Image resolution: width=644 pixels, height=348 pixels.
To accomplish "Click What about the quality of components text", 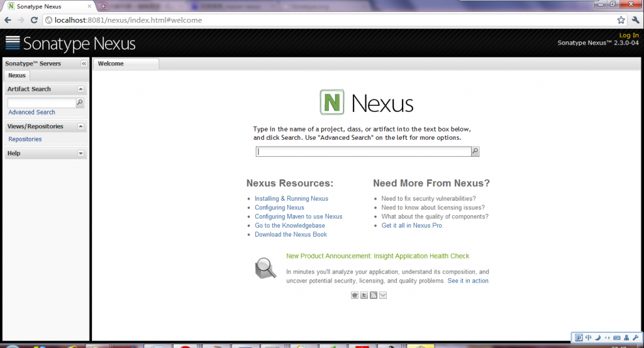I will [435, 216].
